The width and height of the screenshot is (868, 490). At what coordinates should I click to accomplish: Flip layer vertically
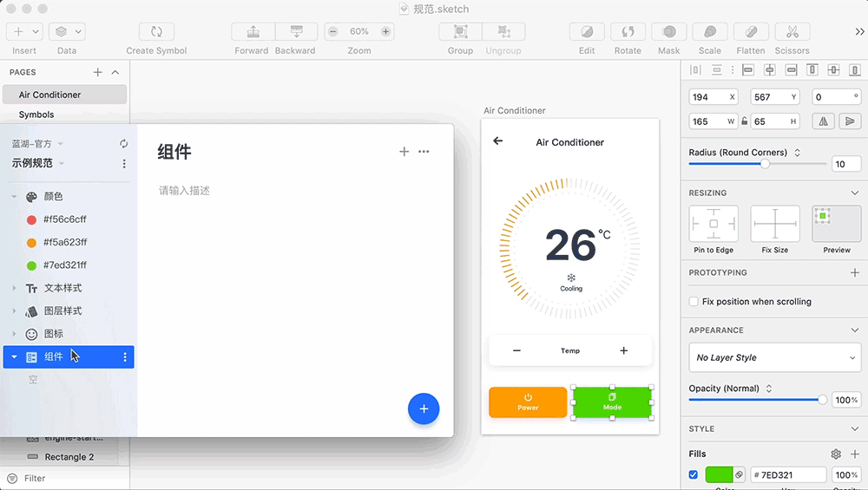pos(850,121)
